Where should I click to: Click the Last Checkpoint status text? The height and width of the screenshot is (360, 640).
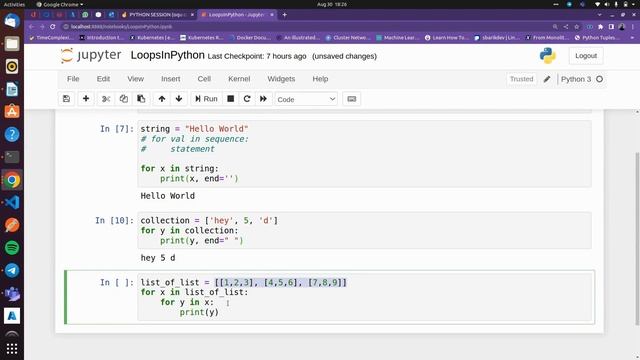pyautogui.click(x=257, y=56)
